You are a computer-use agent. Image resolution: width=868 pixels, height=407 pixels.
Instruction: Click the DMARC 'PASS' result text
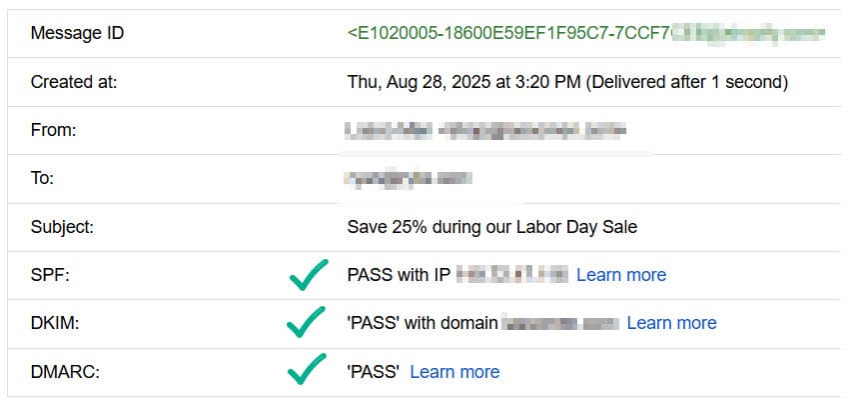pyautogui.click(x=374, y=372)
